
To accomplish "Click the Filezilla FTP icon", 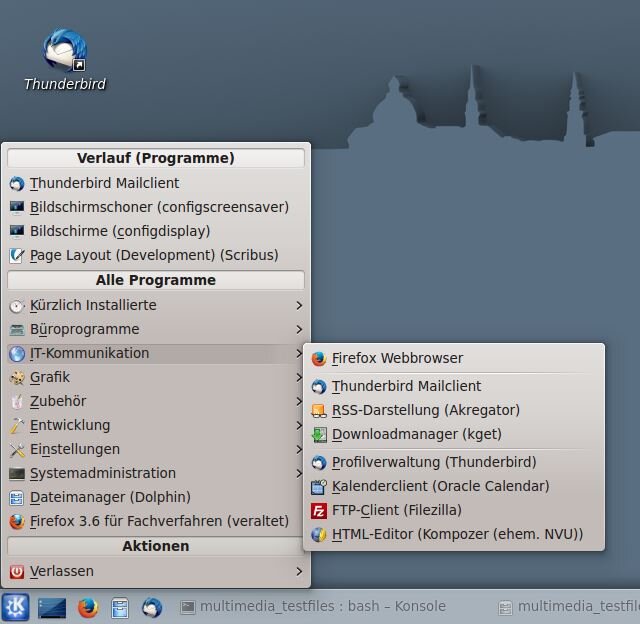I will pyautogui.click(x=319, y=511).
